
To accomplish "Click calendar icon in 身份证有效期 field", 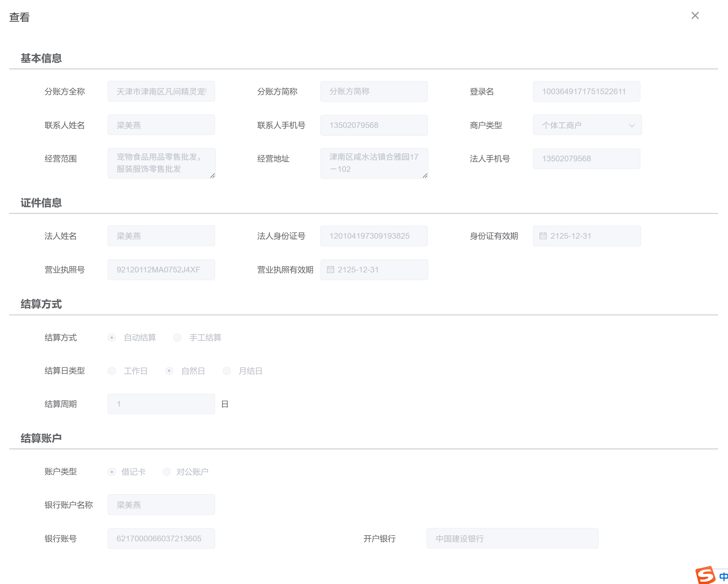I will (543, 236).
